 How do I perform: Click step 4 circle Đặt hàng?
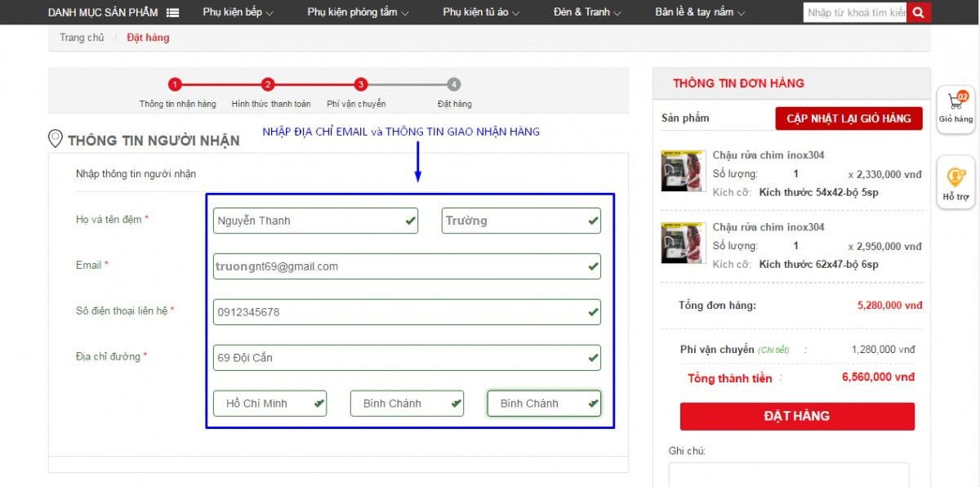click(x=454, y=84)
